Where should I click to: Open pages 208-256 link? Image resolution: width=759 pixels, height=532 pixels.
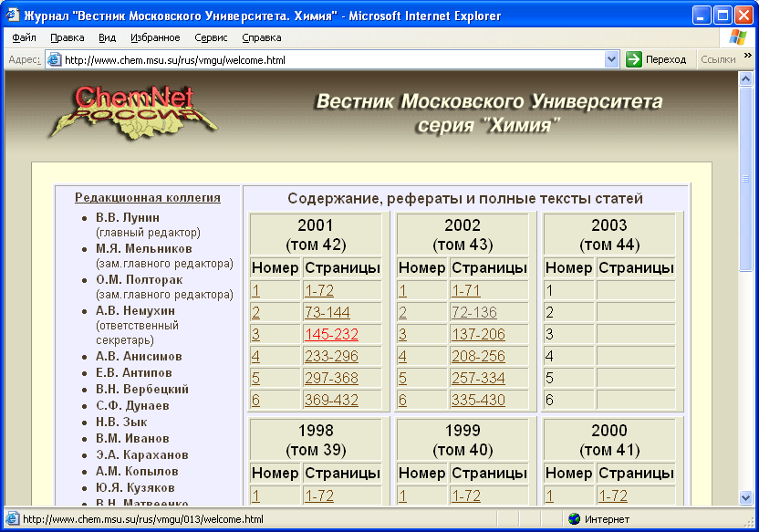click(x=478, y=356)
